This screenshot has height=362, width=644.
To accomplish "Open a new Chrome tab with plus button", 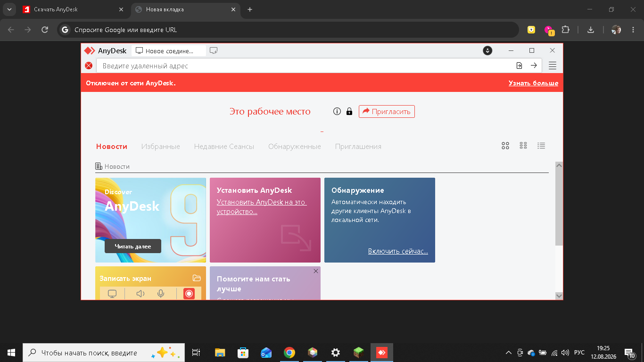I will tap(250, 9).
